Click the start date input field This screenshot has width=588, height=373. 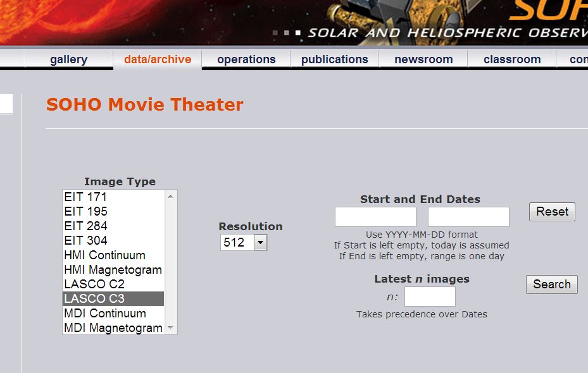tap(375, 217)
